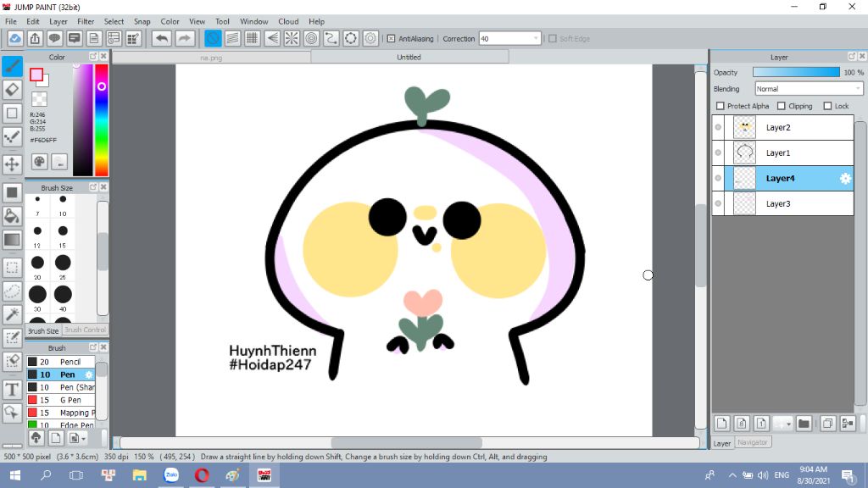Select the Select Pen tool
Viewport: 868px width, 488px height.
tap(12, 337)
